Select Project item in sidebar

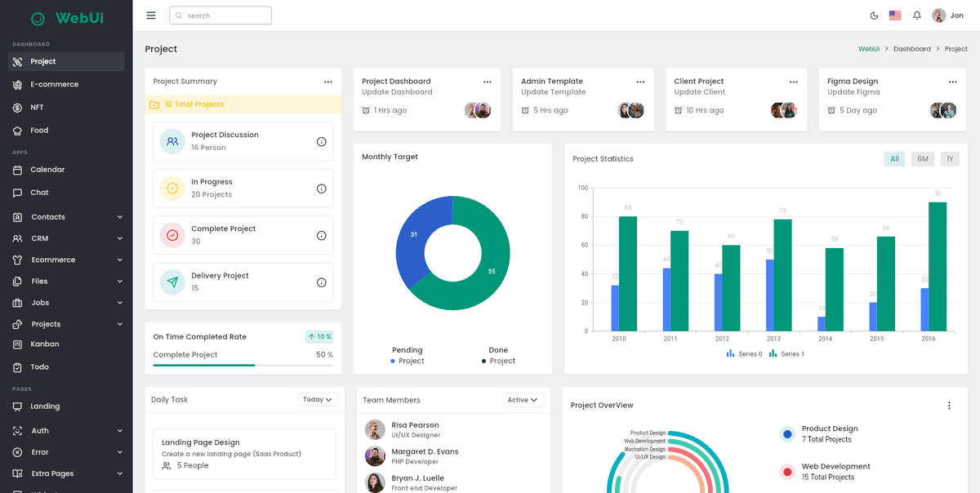coord(66,61)
